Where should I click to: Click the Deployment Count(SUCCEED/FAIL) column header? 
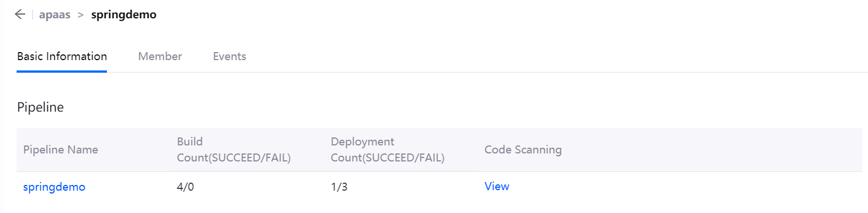pyautogui.click(x=388, y=150)
